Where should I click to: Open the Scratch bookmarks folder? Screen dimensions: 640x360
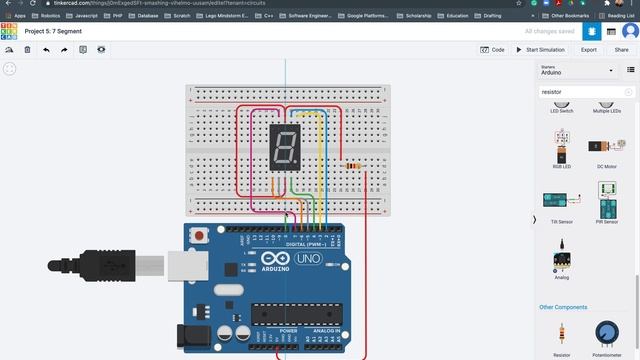177,16
